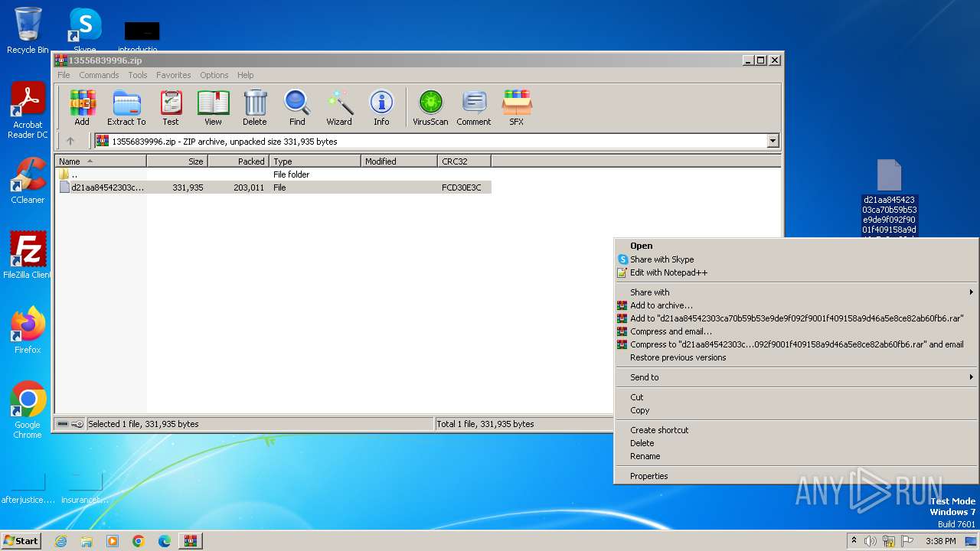Viewport: 980px width, 551px height.
Task: Open the View toolbar icon
Action: 213,107
